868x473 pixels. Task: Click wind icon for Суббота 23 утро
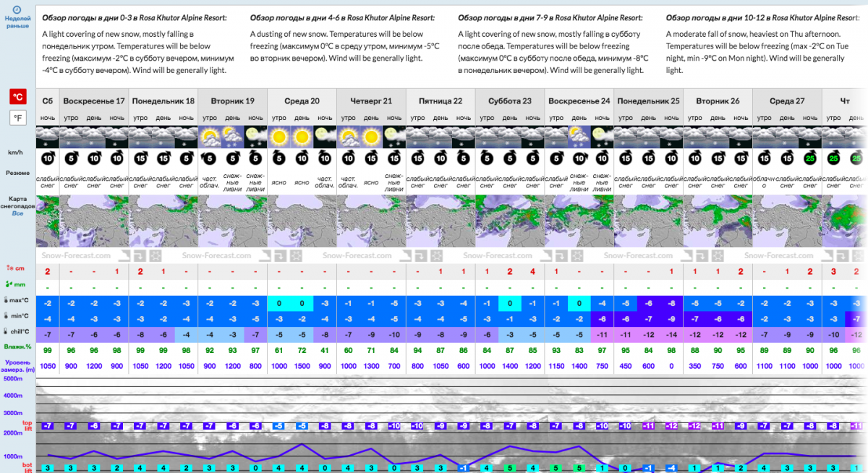(x=487, y=158)
